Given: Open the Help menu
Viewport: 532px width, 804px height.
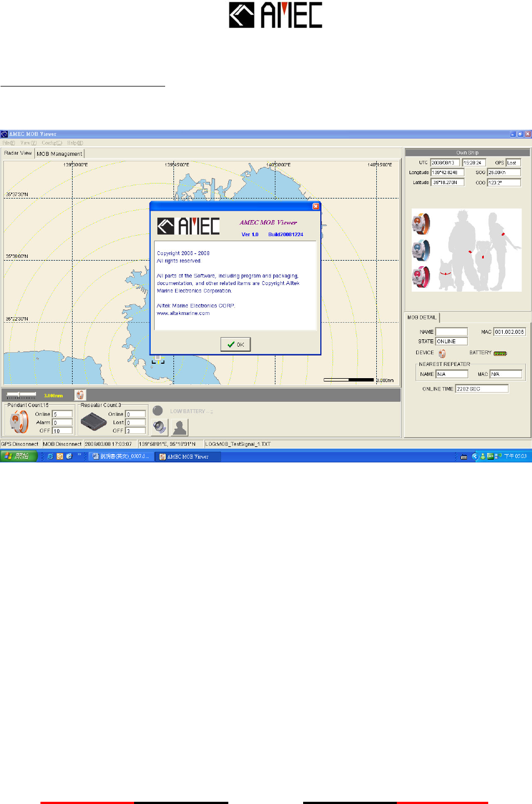Looking at the screenshot, I should 75,143.
